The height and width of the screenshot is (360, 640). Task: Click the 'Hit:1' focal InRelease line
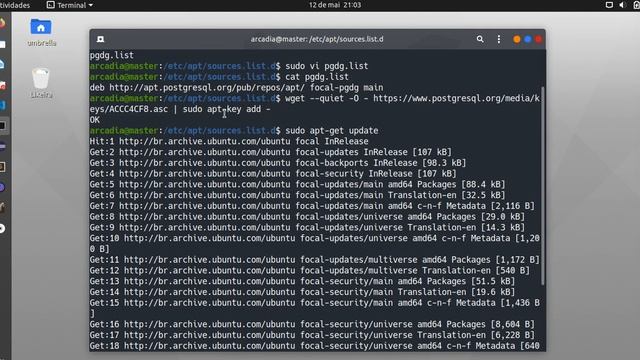pos(229,141)
